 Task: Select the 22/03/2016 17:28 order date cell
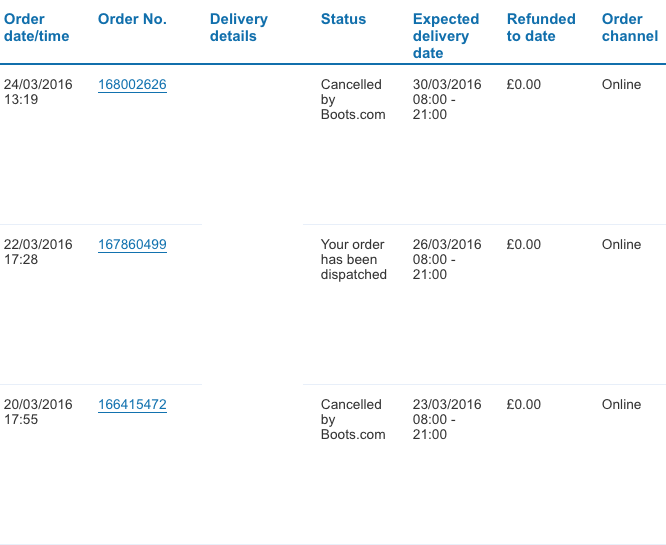(38, 252)
